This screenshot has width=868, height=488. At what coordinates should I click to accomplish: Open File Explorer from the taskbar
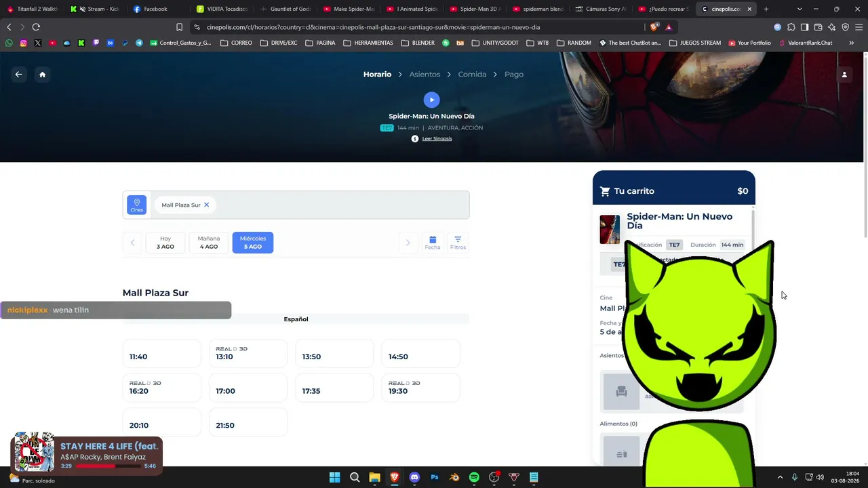click(374, 477)
